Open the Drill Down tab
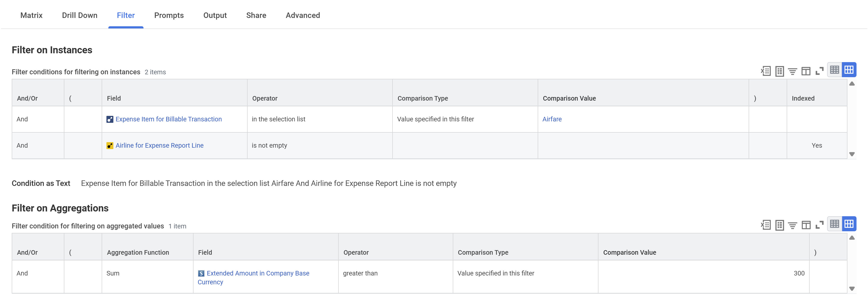 pos(79,16)
